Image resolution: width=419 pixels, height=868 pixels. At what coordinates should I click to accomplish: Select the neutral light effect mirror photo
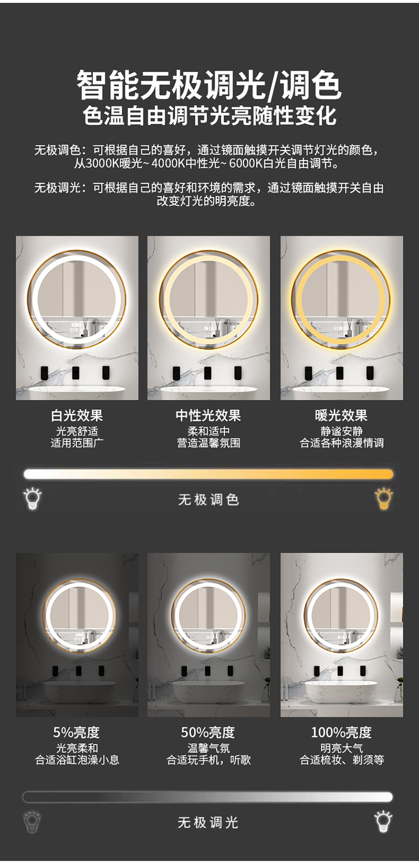(x=208, y=318)
